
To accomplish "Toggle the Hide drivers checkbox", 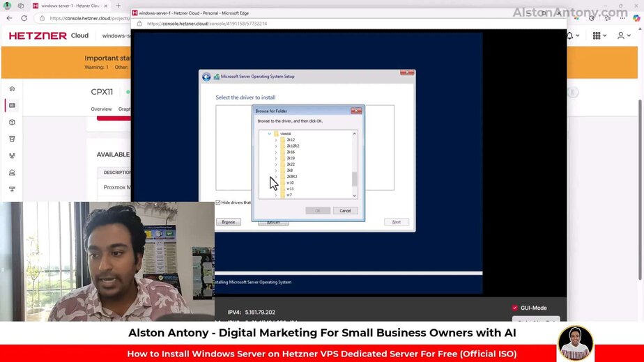I will pos(218,203).
